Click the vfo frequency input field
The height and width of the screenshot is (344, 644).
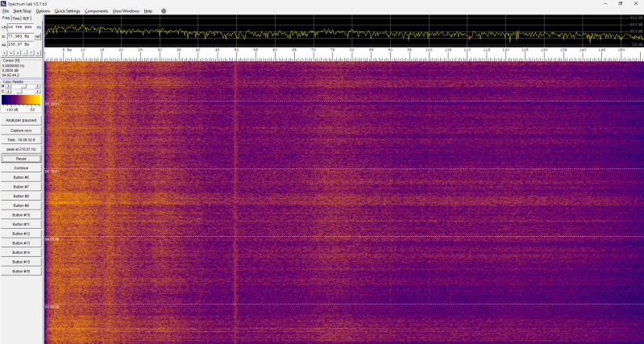coord(20,27)
